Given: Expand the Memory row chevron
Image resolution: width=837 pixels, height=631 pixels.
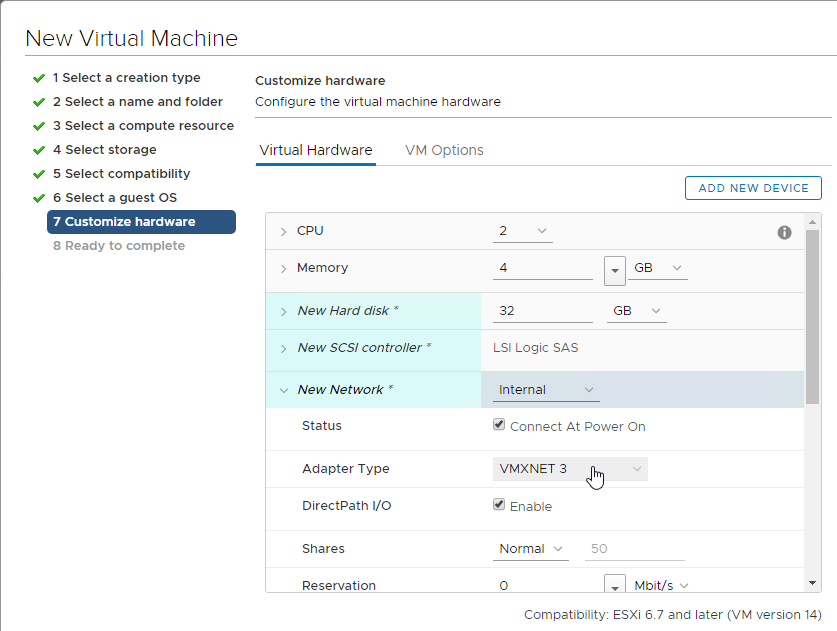Looking at the screenshot, I should click(283, 269).
